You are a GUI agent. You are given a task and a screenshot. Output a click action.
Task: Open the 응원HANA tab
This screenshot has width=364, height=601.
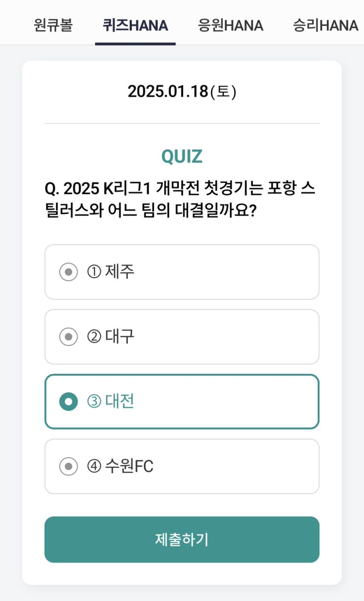(230, 25)
